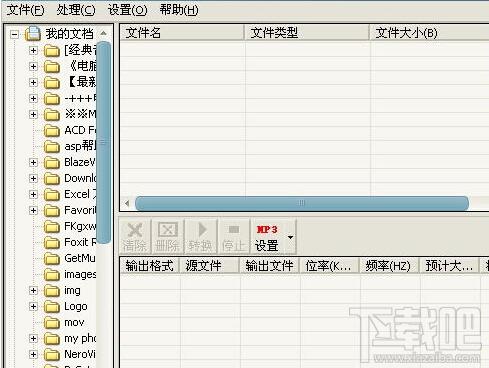Open the dropdown arrow beside MP3 设置
This screenshot has height=368, width=489.
[290, 237]
